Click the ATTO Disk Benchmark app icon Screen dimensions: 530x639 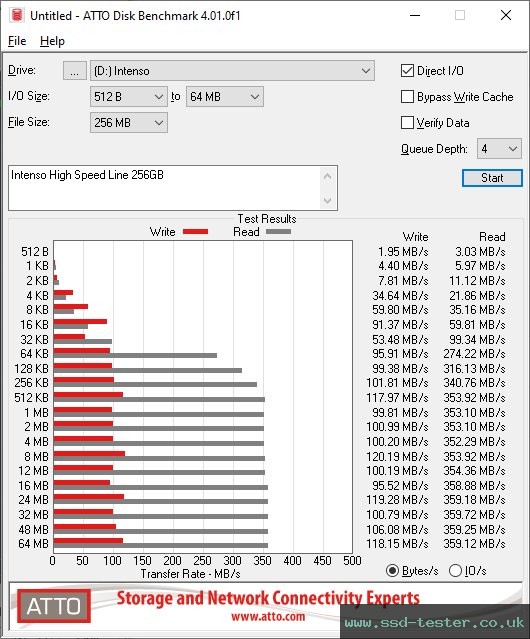[x=17, y=15]
